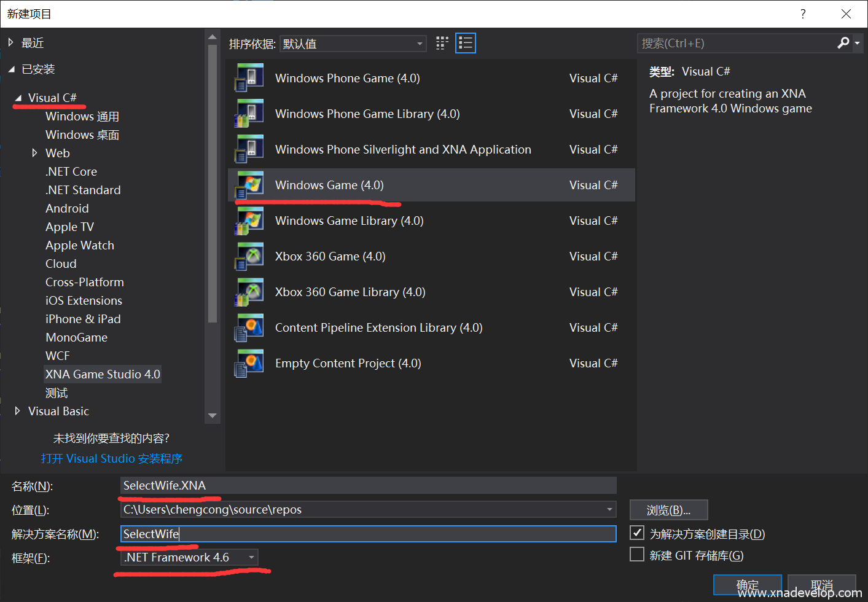The width and height of the screenshot is (868, 602).
Task: Click the Xbox 360 Game template icon
Action: [x=249, y=256]
